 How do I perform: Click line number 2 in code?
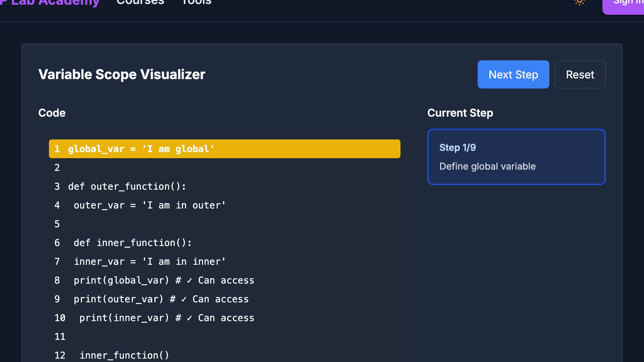(57, 168)
